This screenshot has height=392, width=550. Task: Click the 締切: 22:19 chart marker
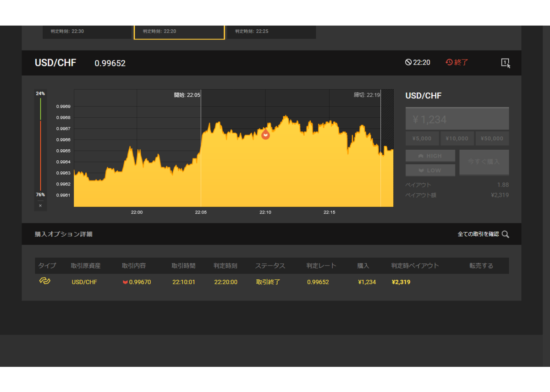coord(367,95)
